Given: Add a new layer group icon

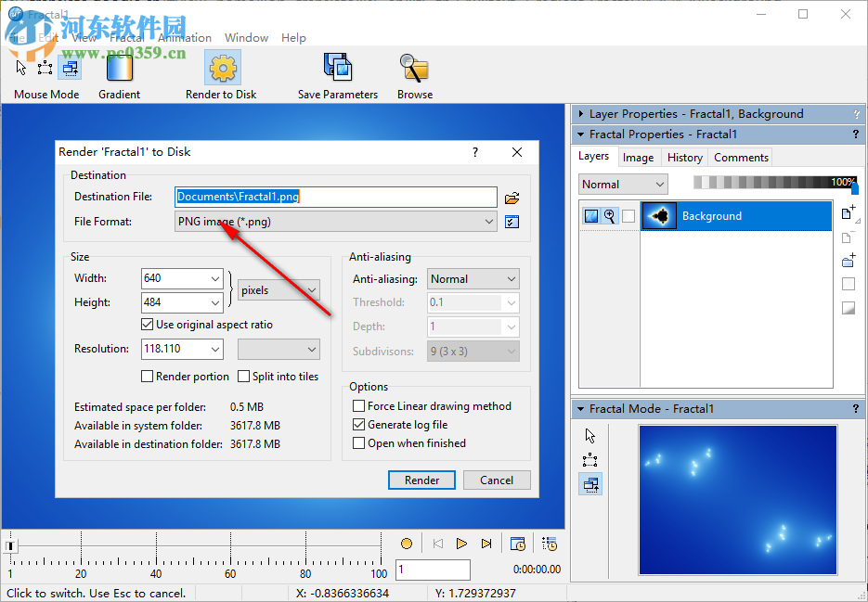Looking at the screenshot, I should (x=849, y=261).
